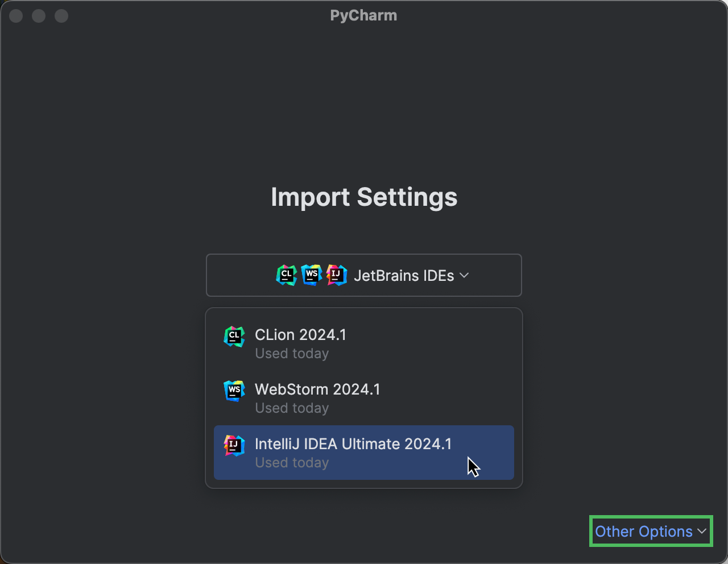Image resolution: width=728 pixels, height=564 pixels.
Task: Click the green maximize traffic light
Action: coord(61,16)
